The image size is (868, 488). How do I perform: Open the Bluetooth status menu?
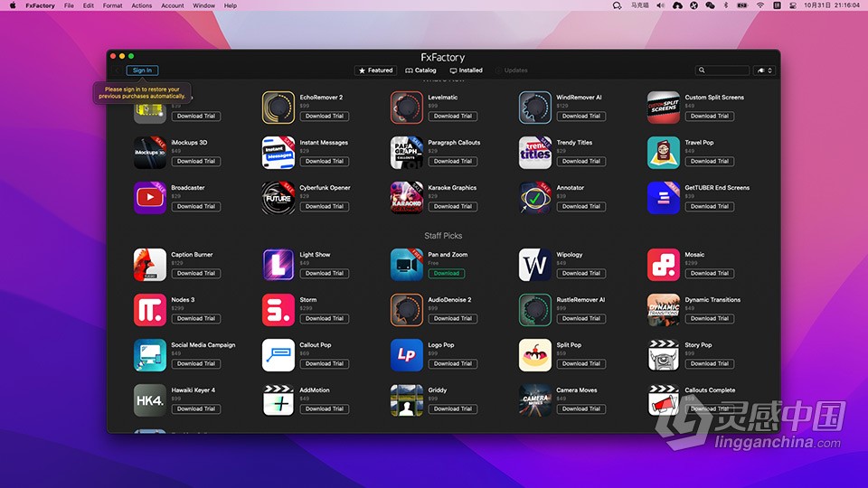726,5
